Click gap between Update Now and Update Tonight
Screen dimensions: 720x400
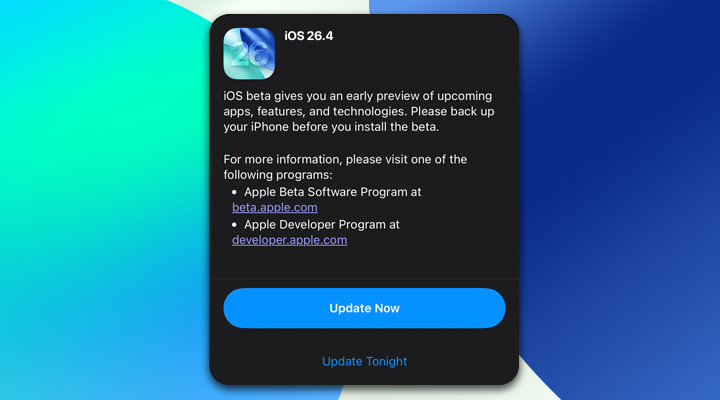point(364,341)
